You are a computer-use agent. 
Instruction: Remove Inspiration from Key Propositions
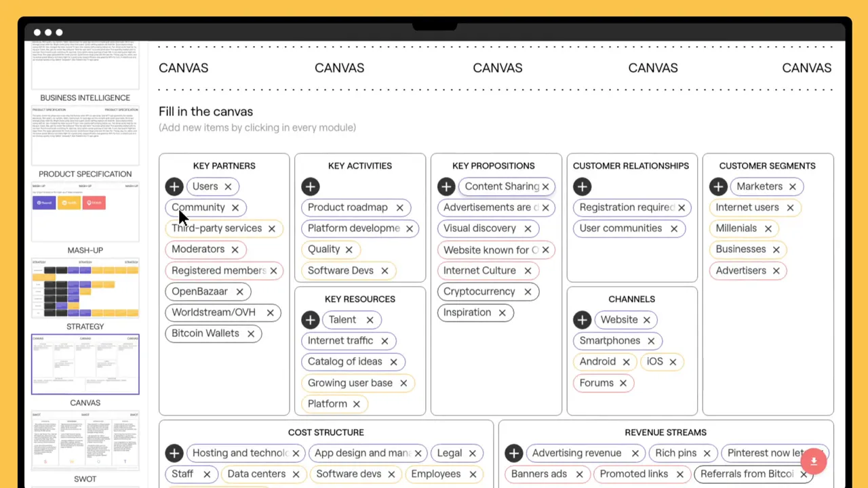[x=502, y=312]
